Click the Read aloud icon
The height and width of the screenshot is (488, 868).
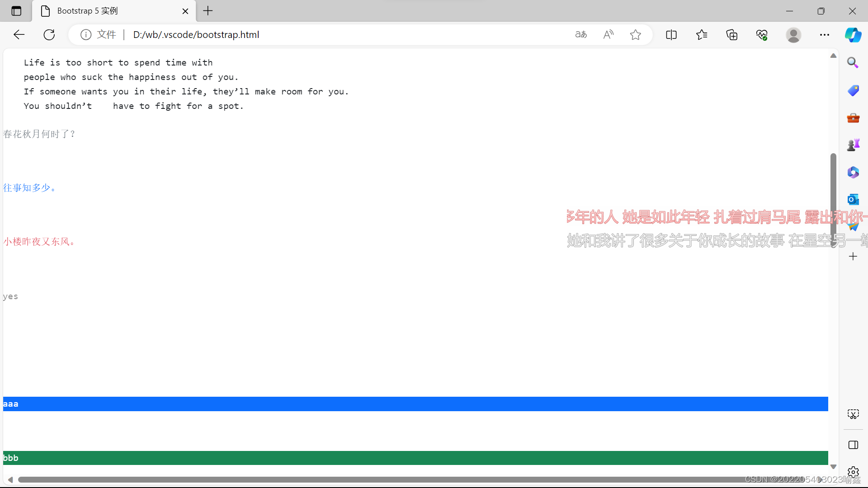click(609, 35)
